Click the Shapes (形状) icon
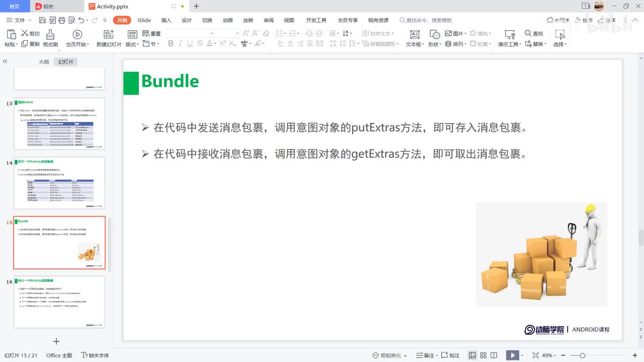 tap(435, 34)
